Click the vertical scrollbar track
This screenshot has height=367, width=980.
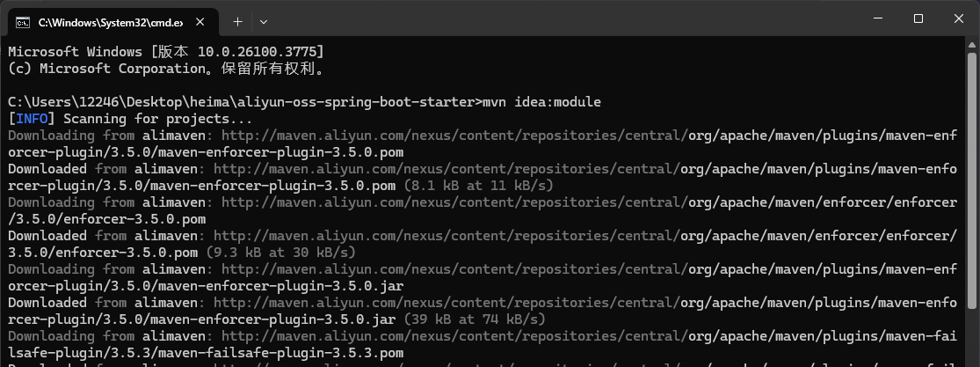tap(973, 209)
